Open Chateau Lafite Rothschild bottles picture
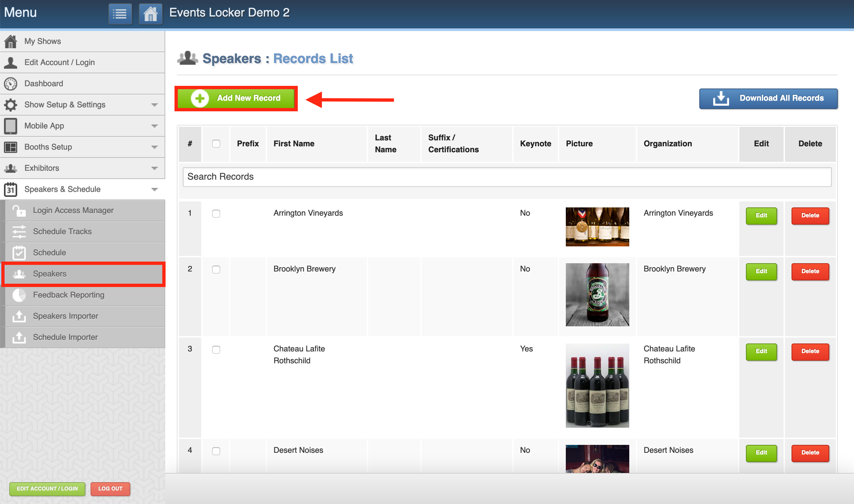The height and width of the screenshot is (504, 854). 597,385
